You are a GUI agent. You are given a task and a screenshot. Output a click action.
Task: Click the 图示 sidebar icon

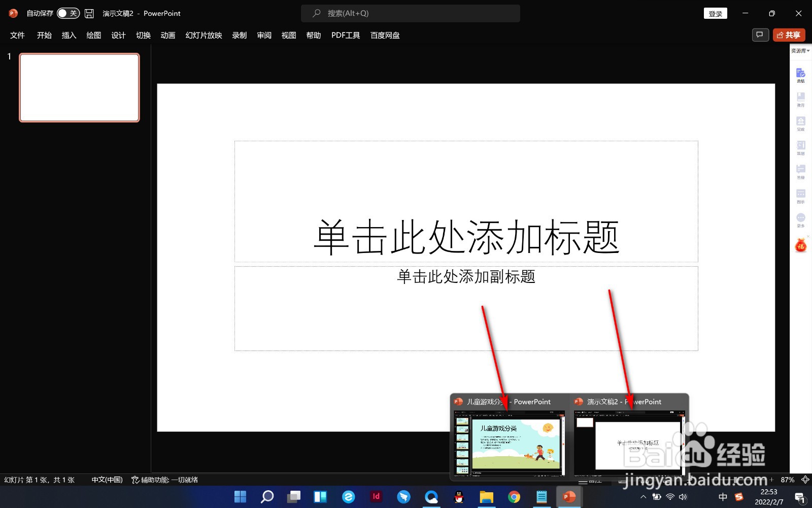coord(801,196)
